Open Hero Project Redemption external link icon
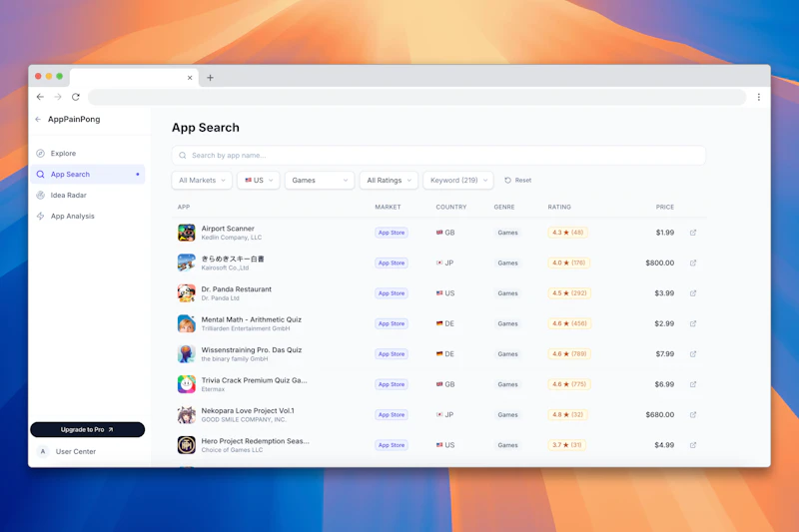The image size is (799, 532). click(x=693, y=445)
